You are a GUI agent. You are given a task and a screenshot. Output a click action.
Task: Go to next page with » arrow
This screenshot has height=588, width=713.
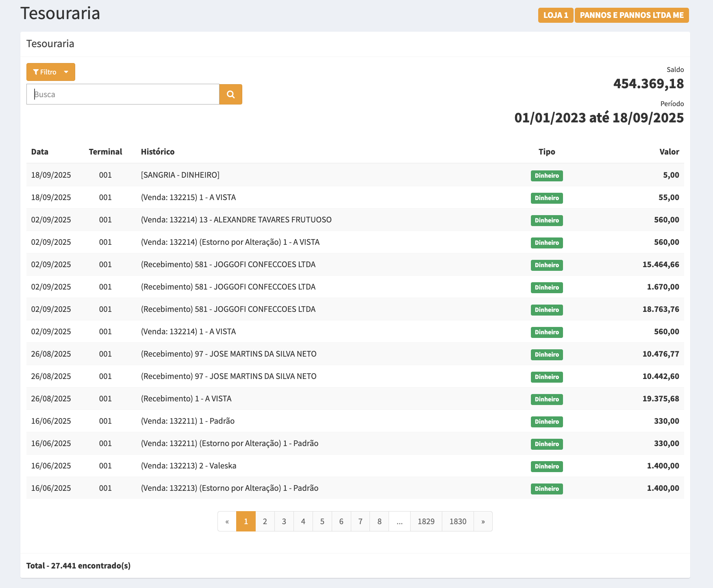point(483,521)
